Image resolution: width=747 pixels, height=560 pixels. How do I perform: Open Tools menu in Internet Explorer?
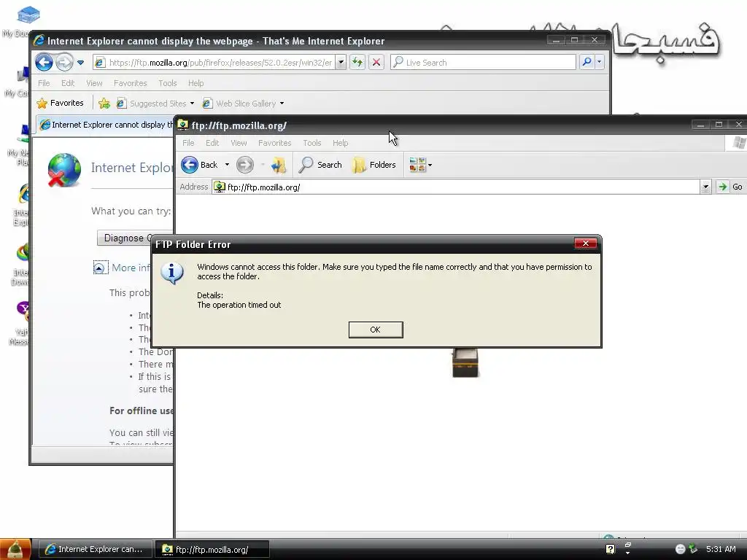[x=168, y=83]
